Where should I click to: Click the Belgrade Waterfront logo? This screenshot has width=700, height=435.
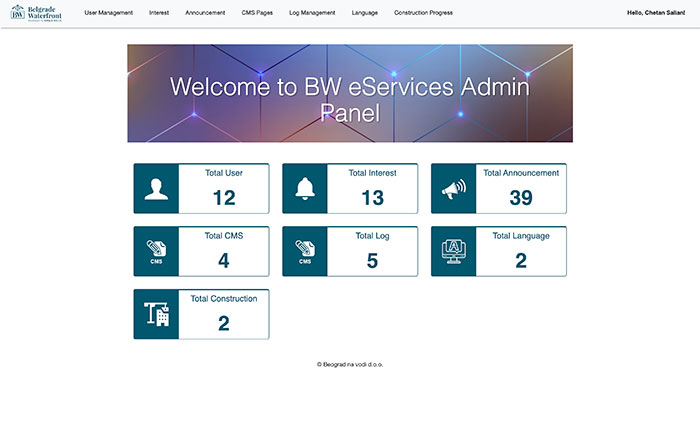[x=36, y=13]
